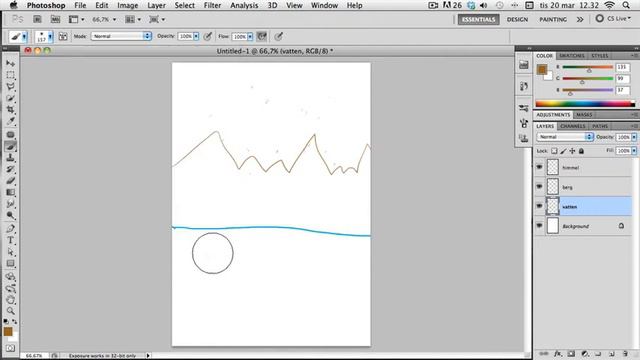Create new adjustment layer icon
This screenshot has width=640, height=360.
pos(585,353)
